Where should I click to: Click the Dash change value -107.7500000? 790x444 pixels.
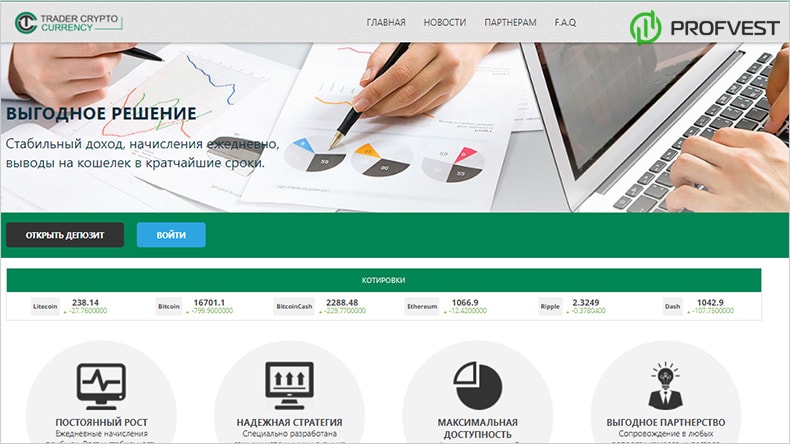(713, 311)
